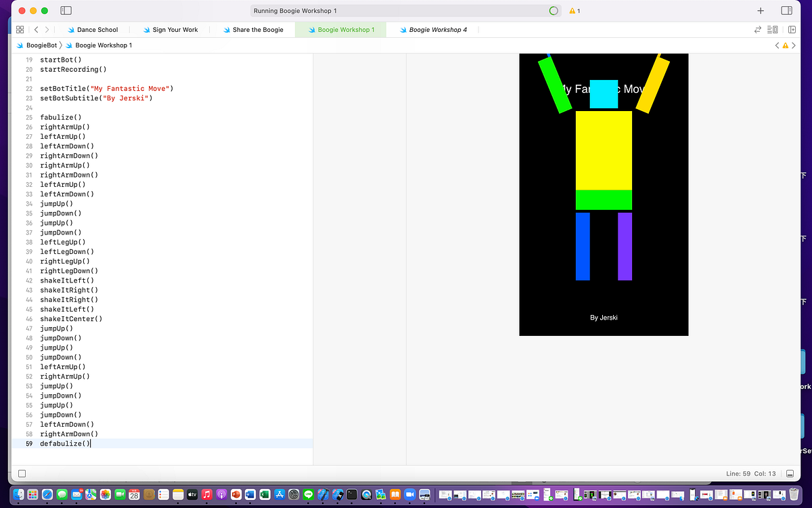Screen dimensions: 812x508
Task: Select the Swift icon next to BoogieBot breadcrumb
Action: click(x=20, y=45)
